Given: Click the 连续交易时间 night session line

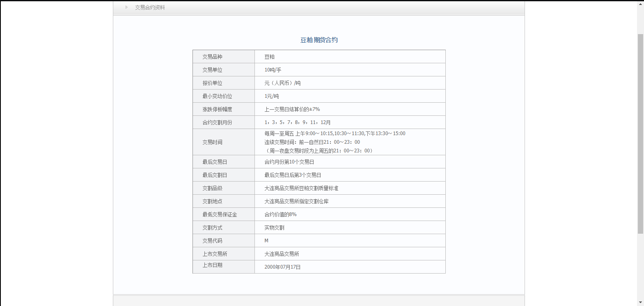Looking at the screenshot, I should pos(312,142).
